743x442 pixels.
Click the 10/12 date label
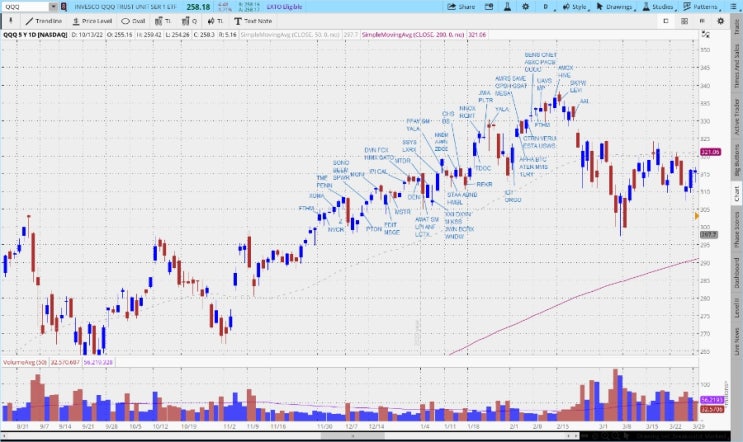click(x=160, y=426)
